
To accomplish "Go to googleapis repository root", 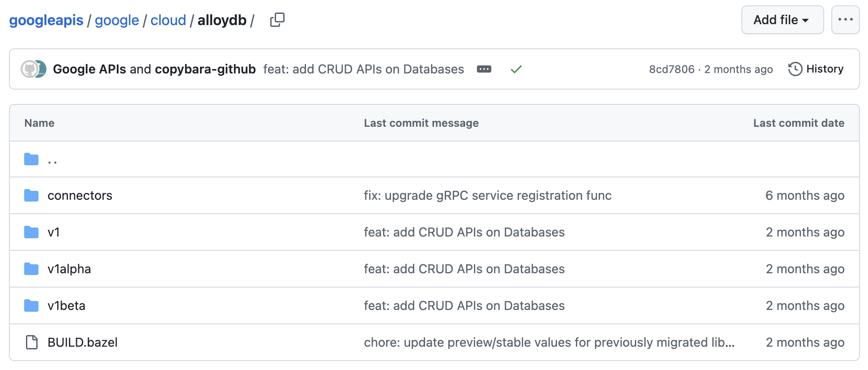I will (46, 20).
